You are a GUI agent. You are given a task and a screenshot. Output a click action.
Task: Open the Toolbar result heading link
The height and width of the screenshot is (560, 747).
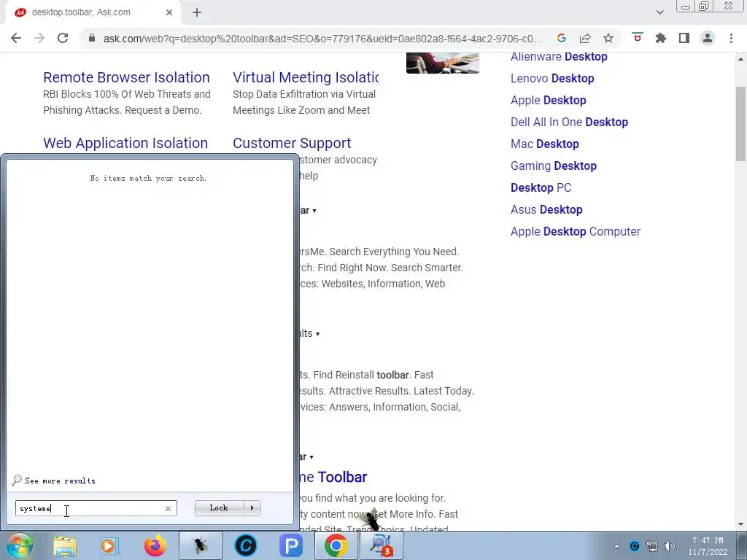coord(333,477)
